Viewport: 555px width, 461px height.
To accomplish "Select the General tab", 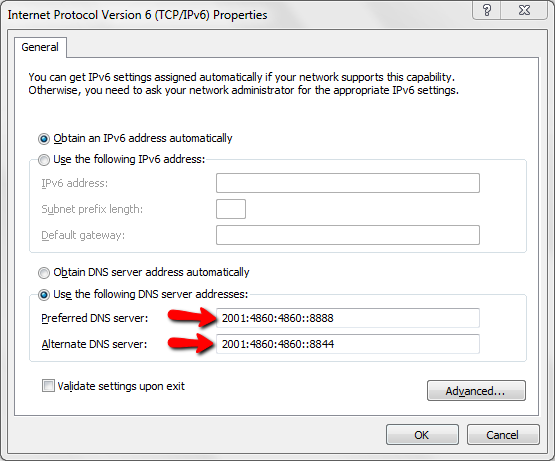I will tap(40, 47).
